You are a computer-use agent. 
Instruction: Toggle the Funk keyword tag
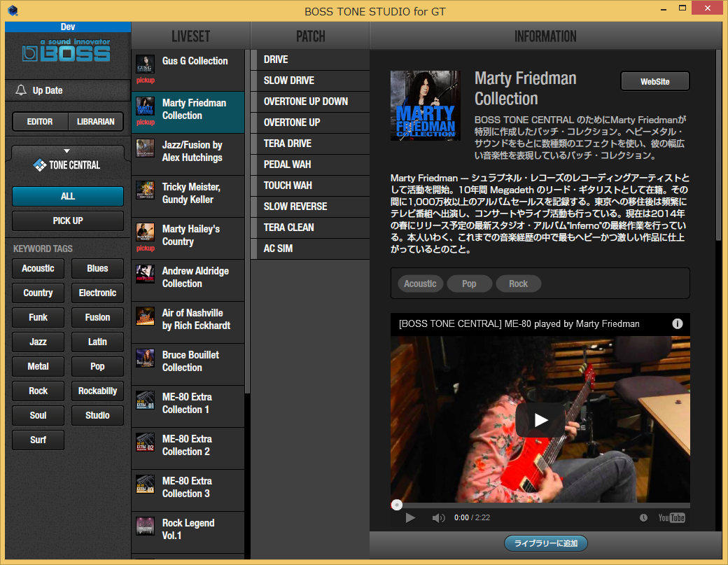click(x=38, y=318)
